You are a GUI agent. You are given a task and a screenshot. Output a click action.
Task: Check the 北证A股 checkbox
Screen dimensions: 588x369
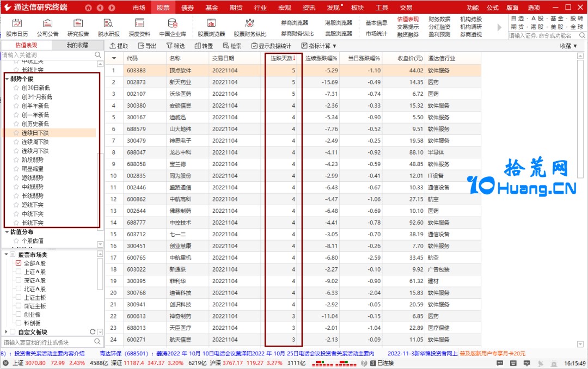[x=19, y=289]
